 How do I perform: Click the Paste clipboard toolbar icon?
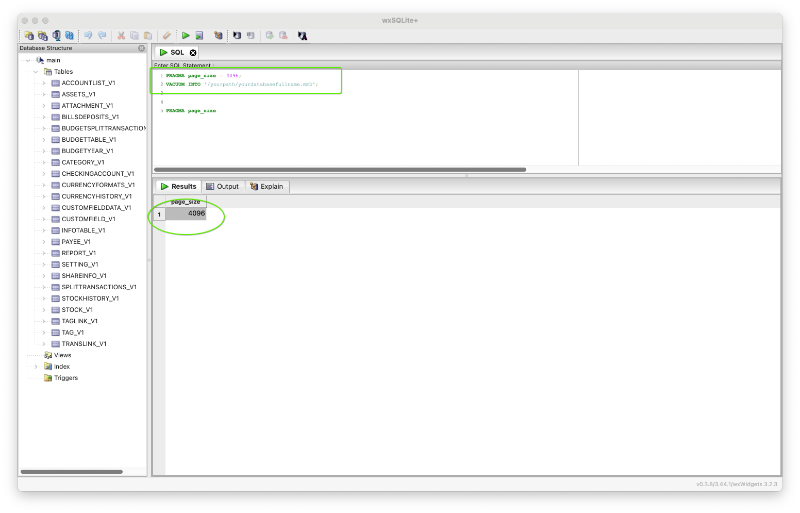[x=148, y=35]
